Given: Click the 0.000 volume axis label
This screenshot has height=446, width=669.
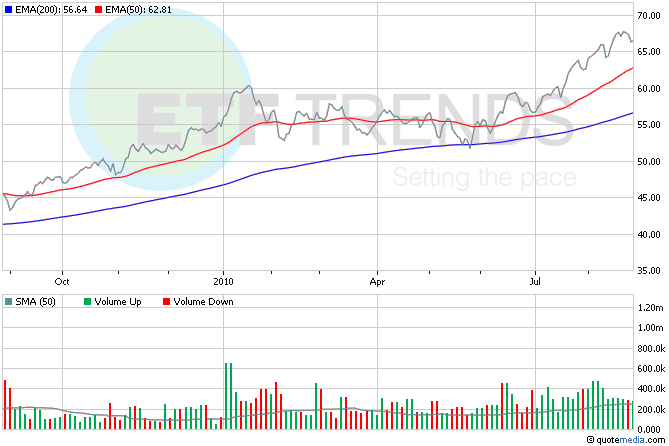Looking at the screenshot, I should tap(649, 430).
